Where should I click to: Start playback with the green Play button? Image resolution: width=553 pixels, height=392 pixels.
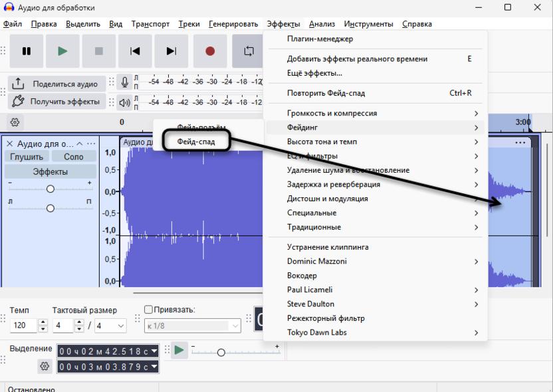62,51
